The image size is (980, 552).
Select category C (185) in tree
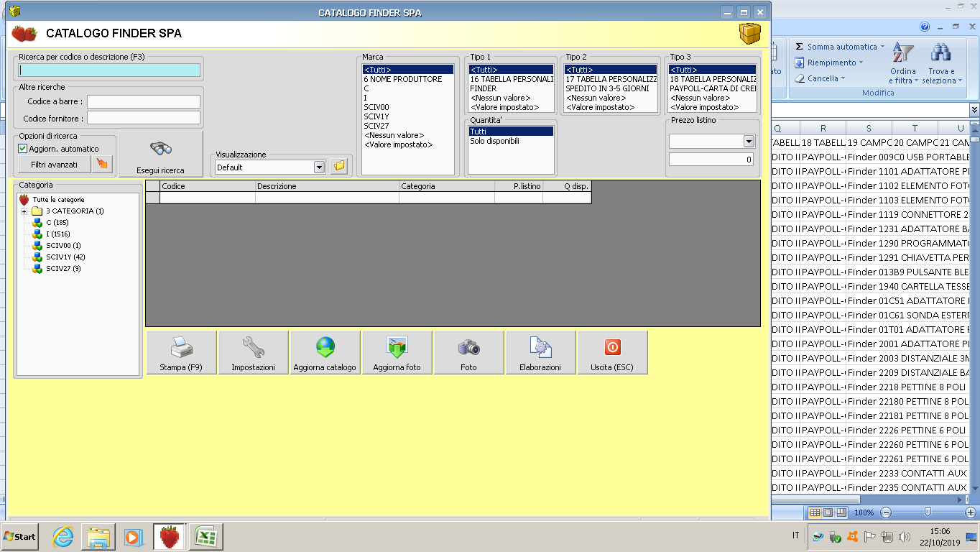tap(57, 223)
